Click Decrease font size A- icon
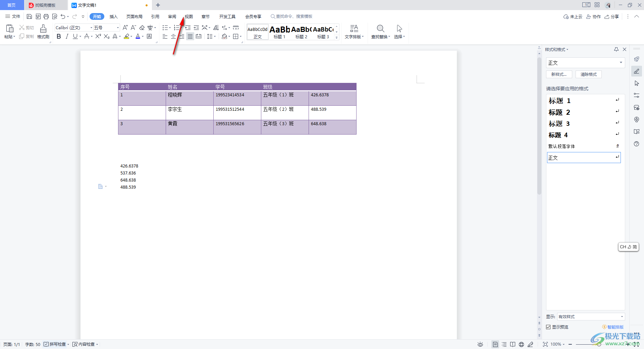This screenshot has width=644, height=349. [x=133, y=28]
